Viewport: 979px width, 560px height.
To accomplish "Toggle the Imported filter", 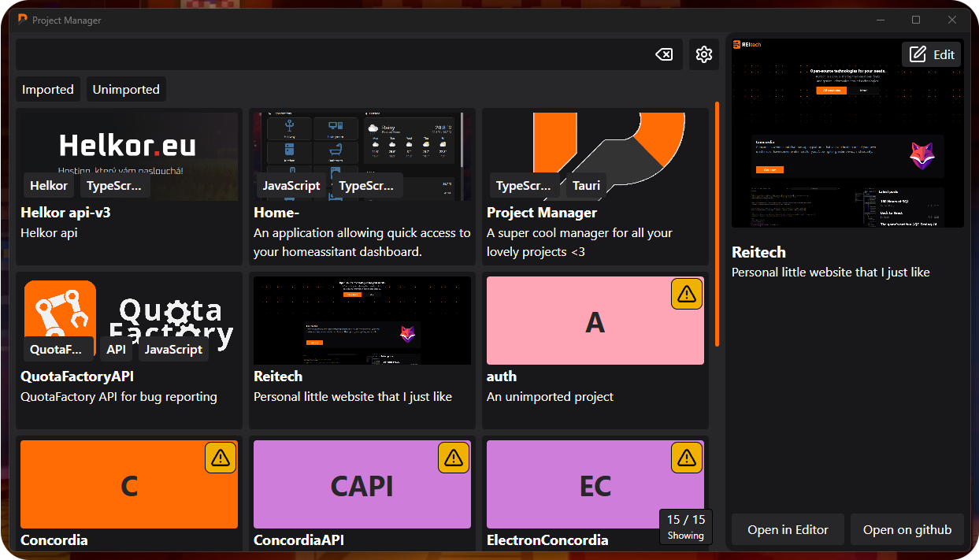I will click(47, 89).
